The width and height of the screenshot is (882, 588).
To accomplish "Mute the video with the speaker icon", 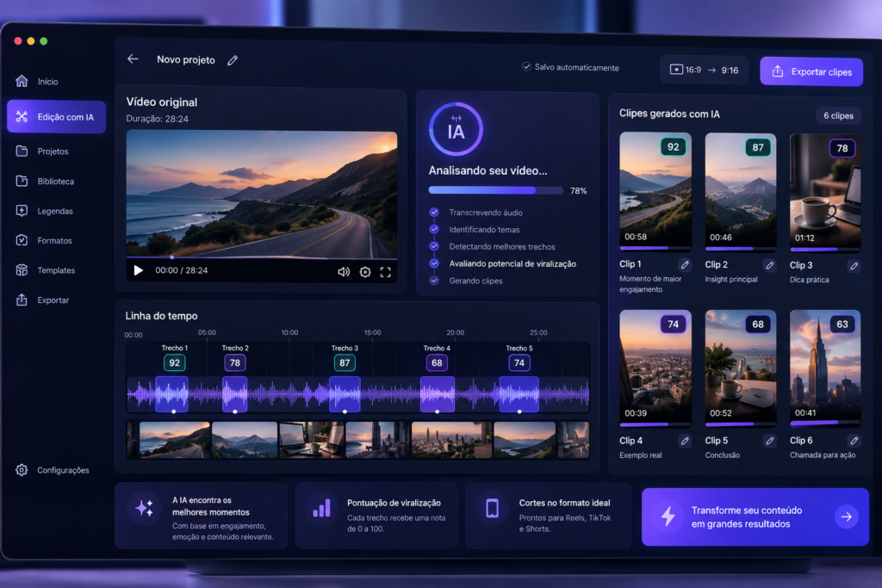I will pos(343,272).
